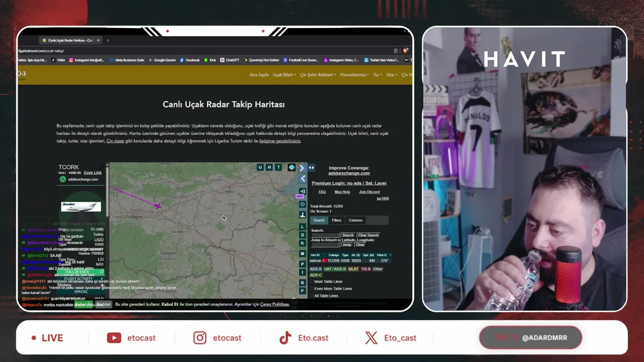644x362 pixels.
Task: Toggle the O map button
Action: pos(302,235)
